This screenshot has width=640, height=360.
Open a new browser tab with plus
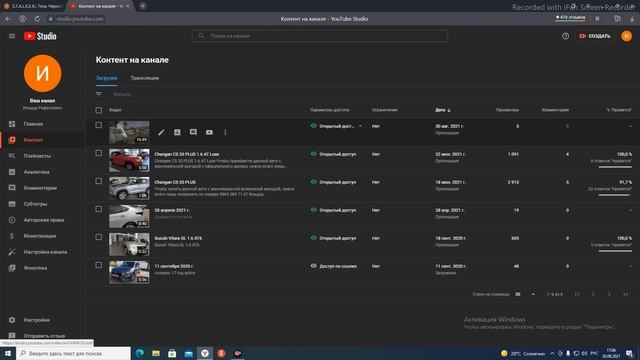(x=142, y=6)
